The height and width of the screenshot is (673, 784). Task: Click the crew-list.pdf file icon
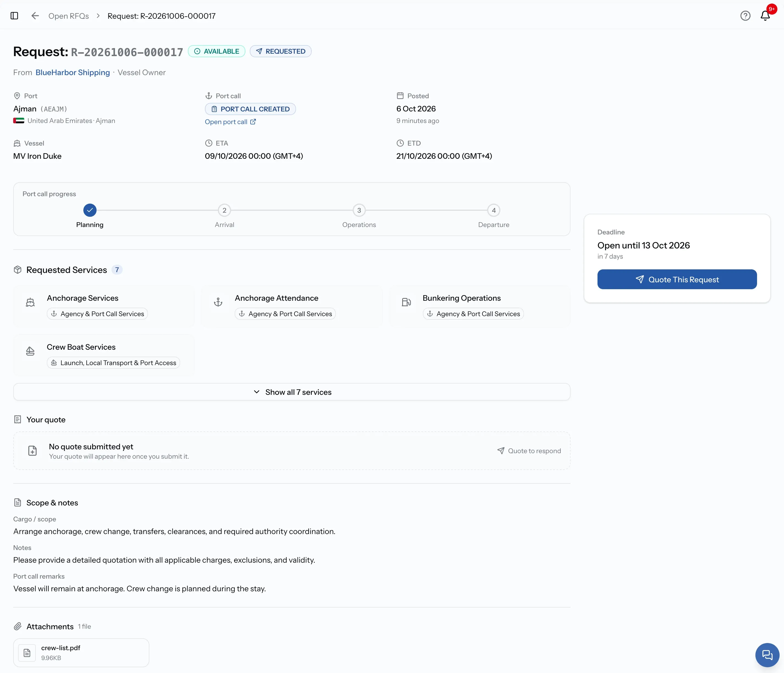tap(27, 653)
